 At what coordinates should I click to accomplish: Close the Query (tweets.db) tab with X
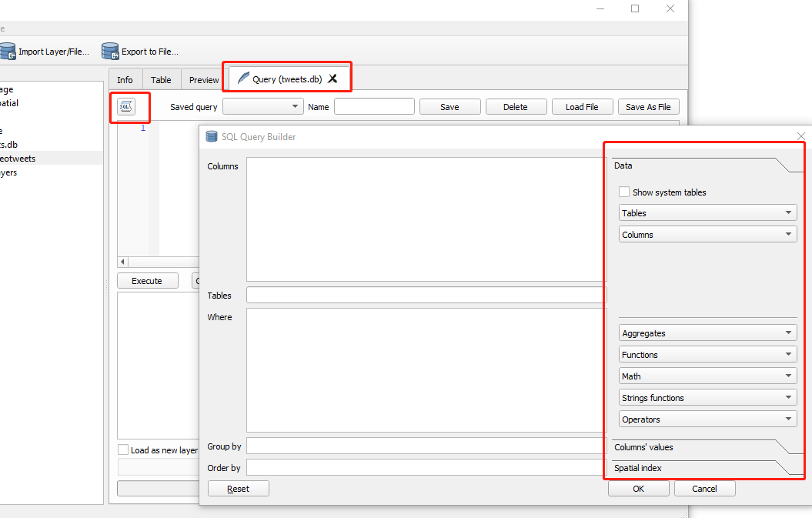(332, 79)
